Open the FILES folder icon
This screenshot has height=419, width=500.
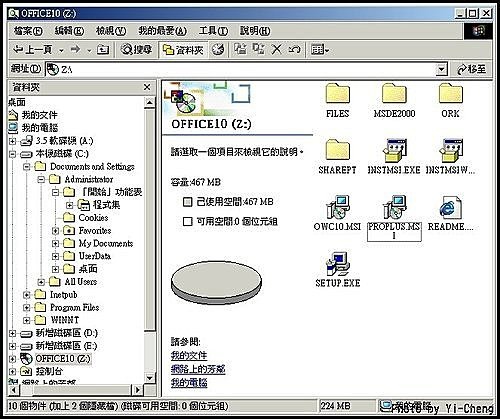pos(338,94)
